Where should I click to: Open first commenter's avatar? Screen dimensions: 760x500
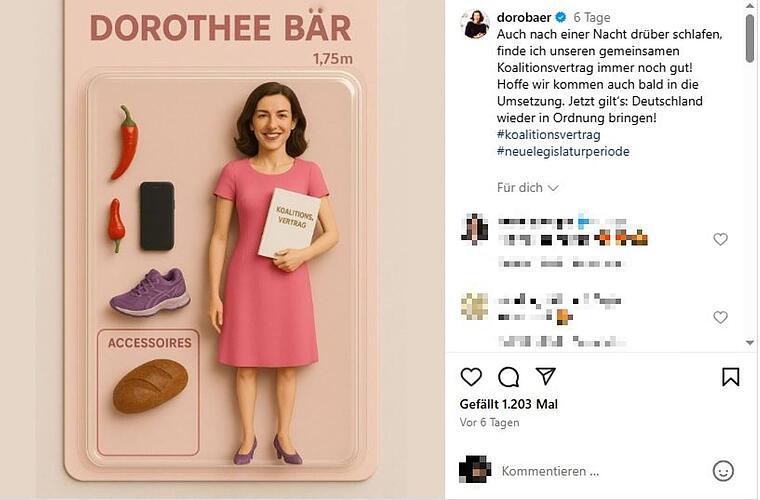click(475, 229)
